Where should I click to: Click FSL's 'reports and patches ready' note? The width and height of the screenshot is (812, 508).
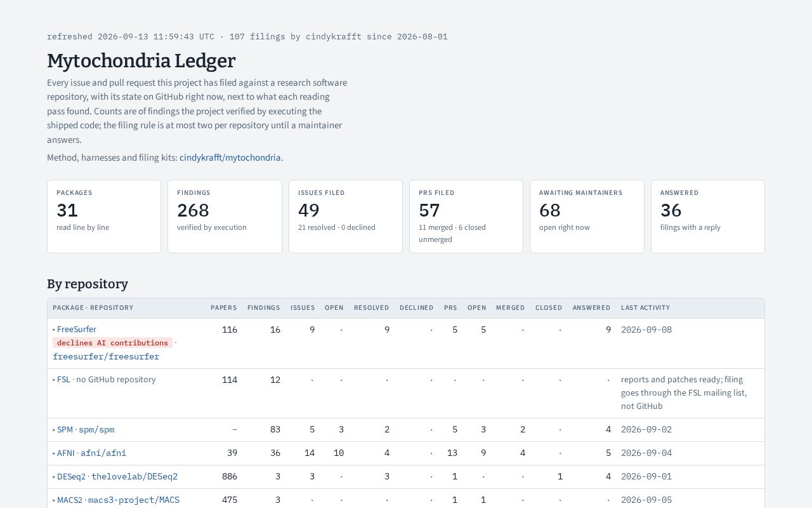pos(684,393)
